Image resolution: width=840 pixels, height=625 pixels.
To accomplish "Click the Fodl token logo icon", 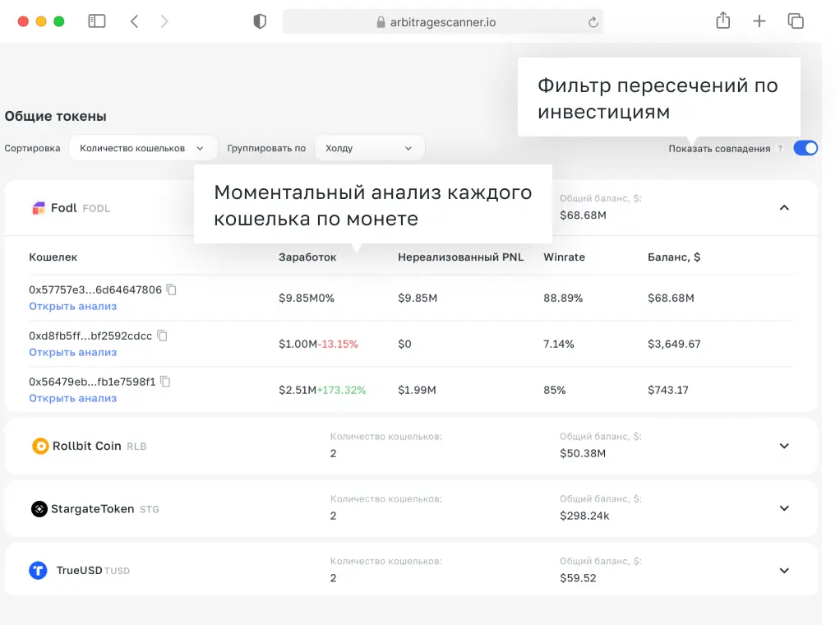I will 39,208.
